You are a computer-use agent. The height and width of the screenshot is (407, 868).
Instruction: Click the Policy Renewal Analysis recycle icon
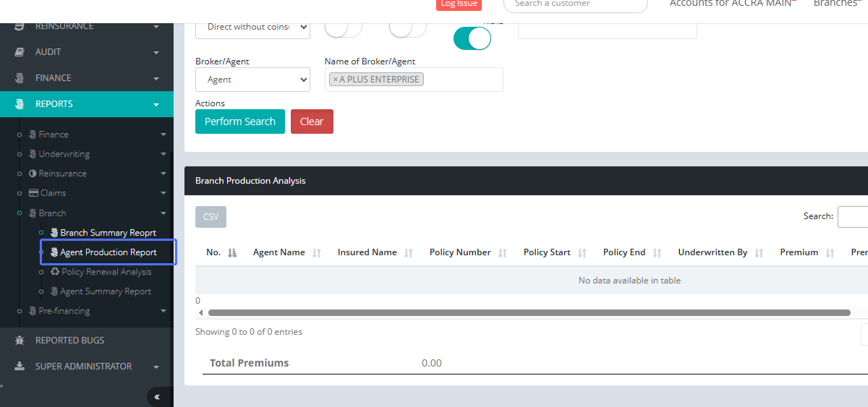tap(55, 272)
